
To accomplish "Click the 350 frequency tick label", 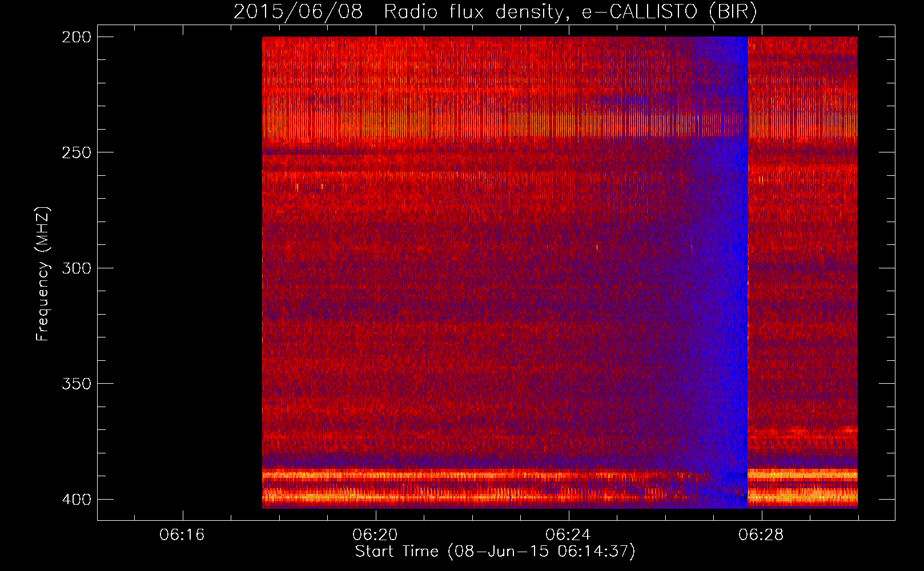I will click(x=76, y=384).
